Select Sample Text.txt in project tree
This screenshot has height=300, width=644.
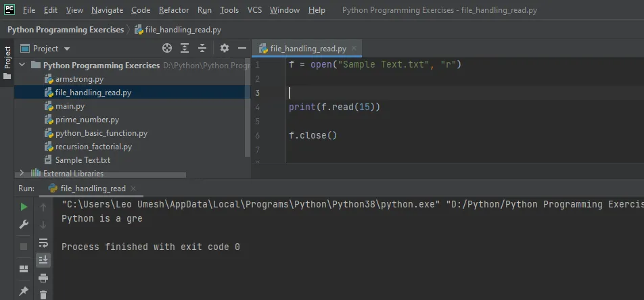[83, 160]
